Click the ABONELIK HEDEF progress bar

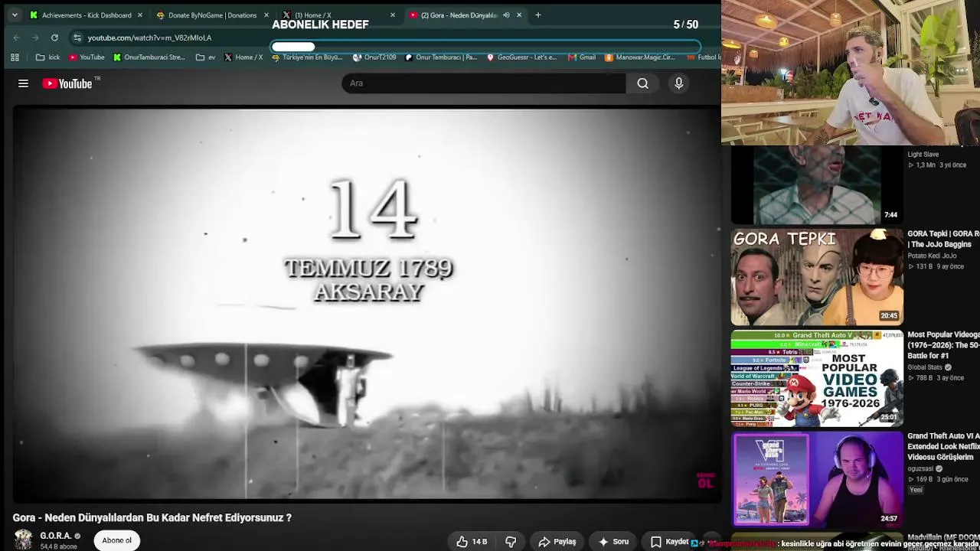coord(485,47)
